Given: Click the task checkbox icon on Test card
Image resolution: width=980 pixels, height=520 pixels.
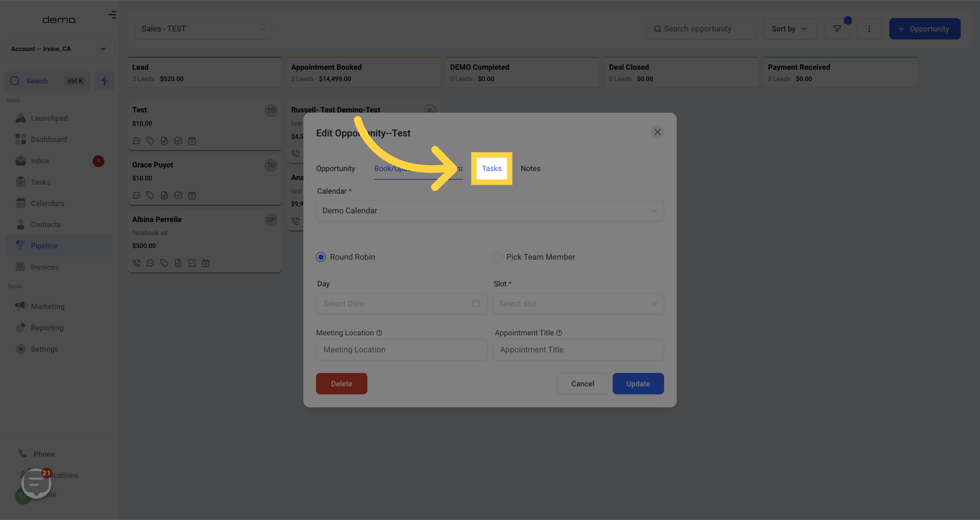Looking at the screenshot, I should tap(178, 141).
